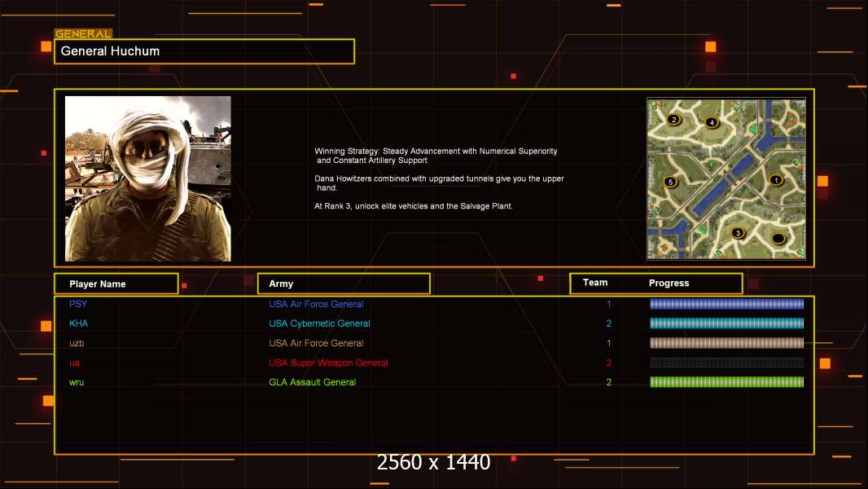
Task: Click team number for player wru
Action: pos(609,382)
